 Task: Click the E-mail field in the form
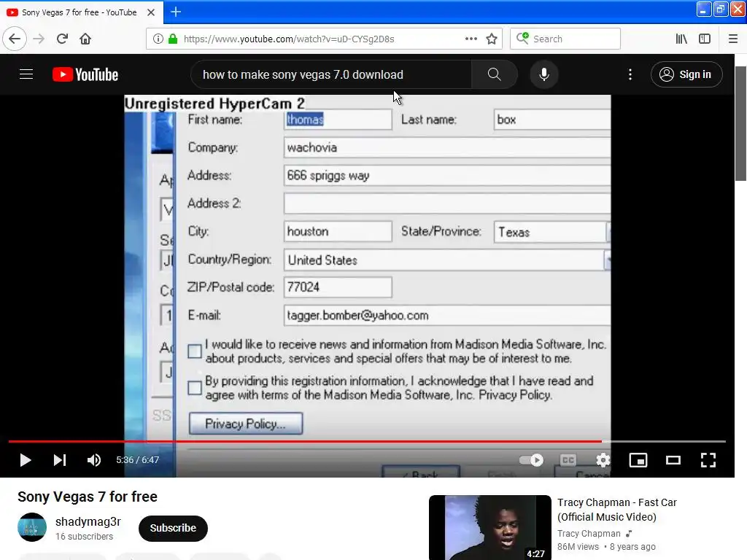pyautogui.click(x=447, y=315)
